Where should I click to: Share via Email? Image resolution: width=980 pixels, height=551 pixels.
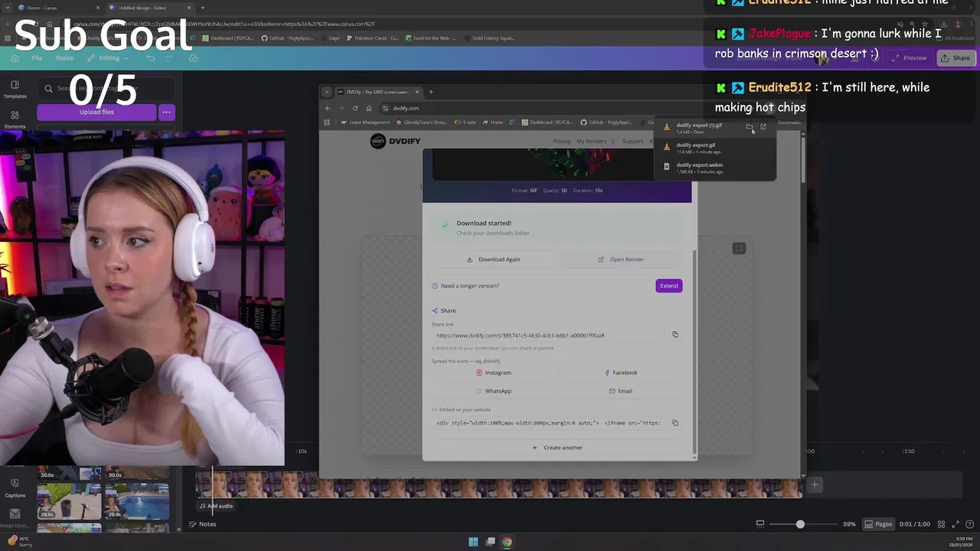[621, 391]
